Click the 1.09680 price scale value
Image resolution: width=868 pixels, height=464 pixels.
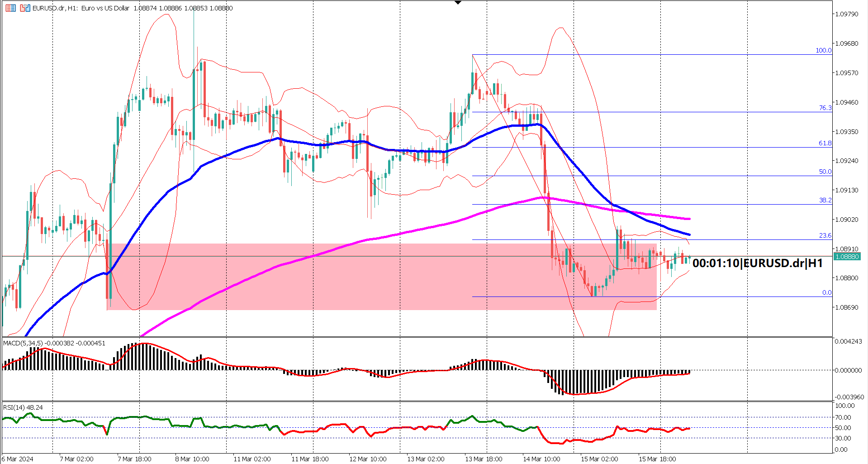click(x=847, y=43)
